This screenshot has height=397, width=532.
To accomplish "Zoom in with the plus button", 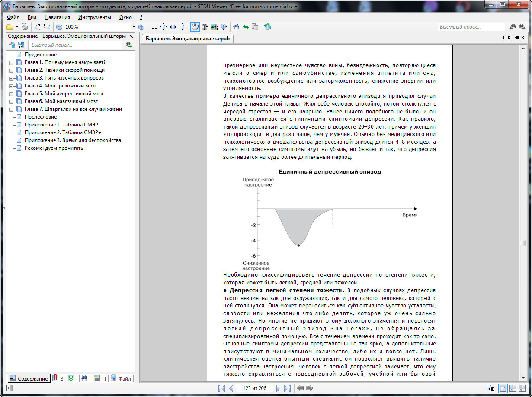I will pyautogui.click(x=141, y=27).
